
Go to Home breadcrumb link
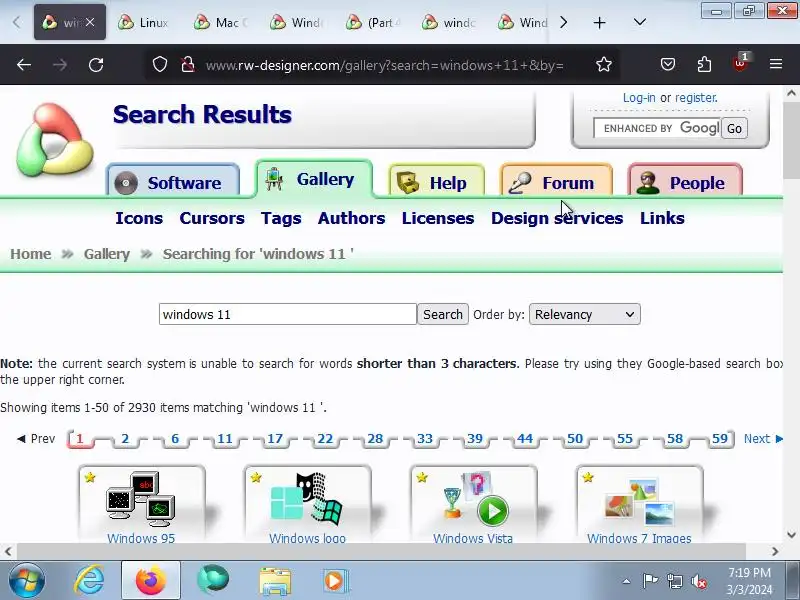[31, 254]
